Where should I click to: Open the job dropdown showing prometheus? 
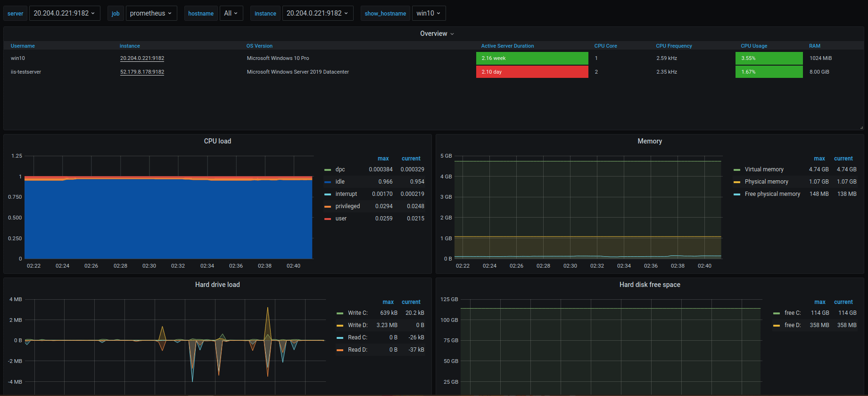(151, 13)
